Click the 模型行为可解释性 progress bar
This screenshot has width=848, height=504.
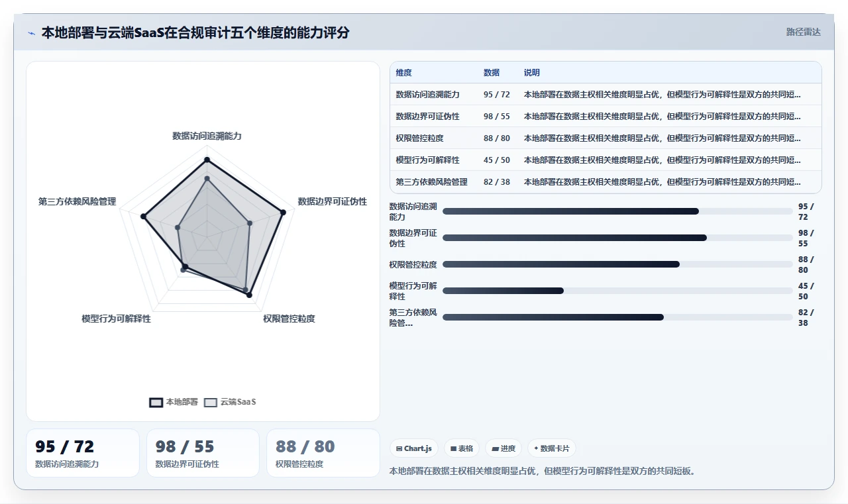pos(617,291)
